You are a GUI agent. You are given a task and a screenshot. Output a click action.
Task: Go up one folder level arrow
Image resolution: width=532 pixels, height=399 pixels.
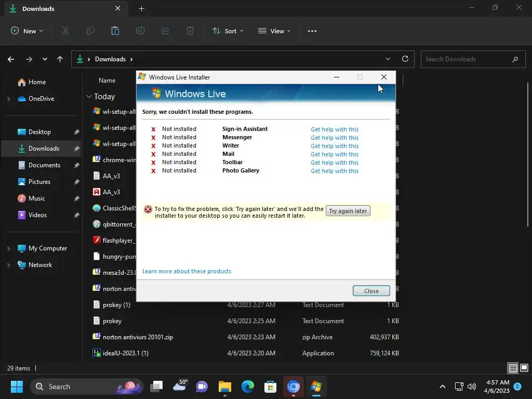[x=60, y=59]
